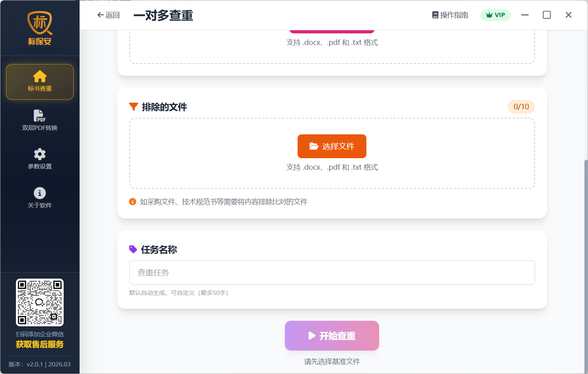Viewport: 588px width, 374px height.
Task: Open 关于软件 info in sidebar
Action: pyautogui.click(x=40, y=198)
